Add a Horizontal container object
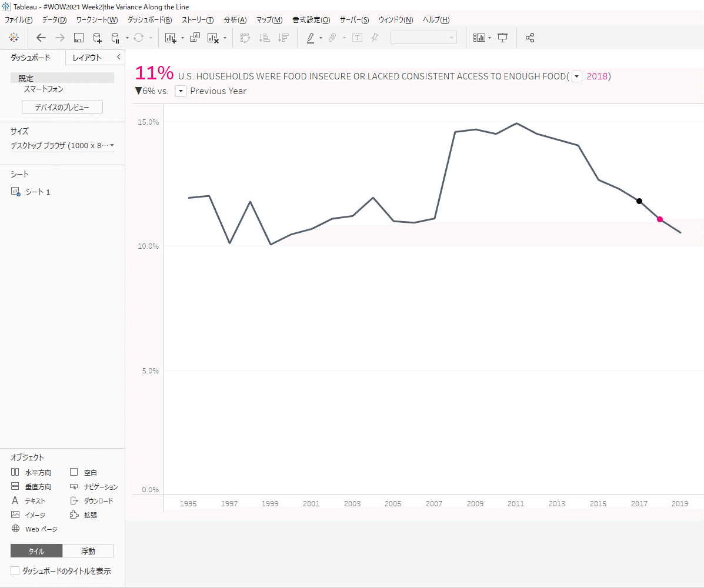 pyautogui.click(x=31, y=472)
